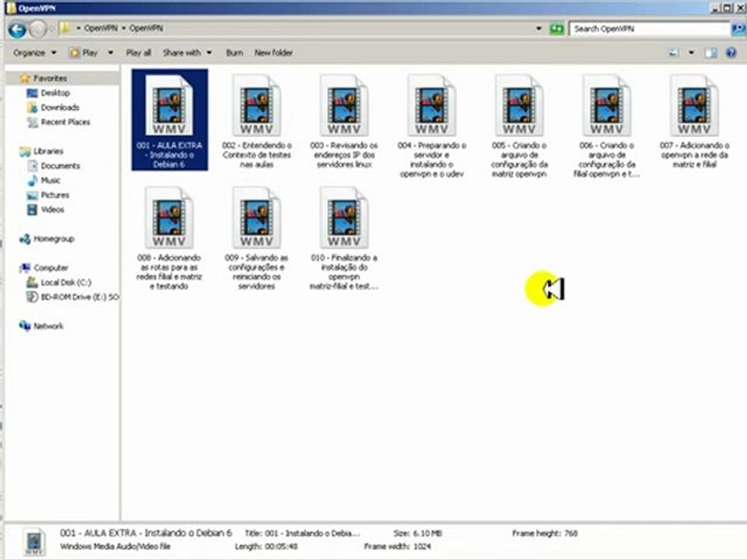Screen dimensions: 747x560
Task: Open the view options dropdown arrow
Action: click(x=691, y=53)
